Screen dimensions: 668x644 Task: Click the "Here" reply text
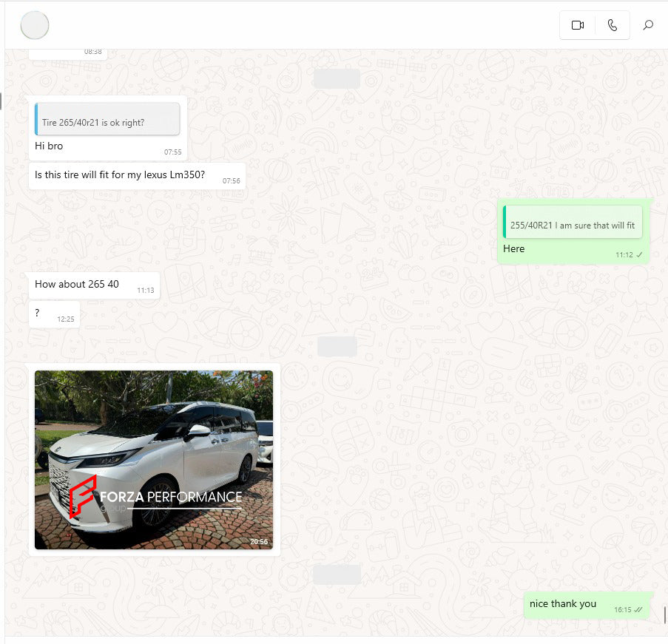click(513, 249)
